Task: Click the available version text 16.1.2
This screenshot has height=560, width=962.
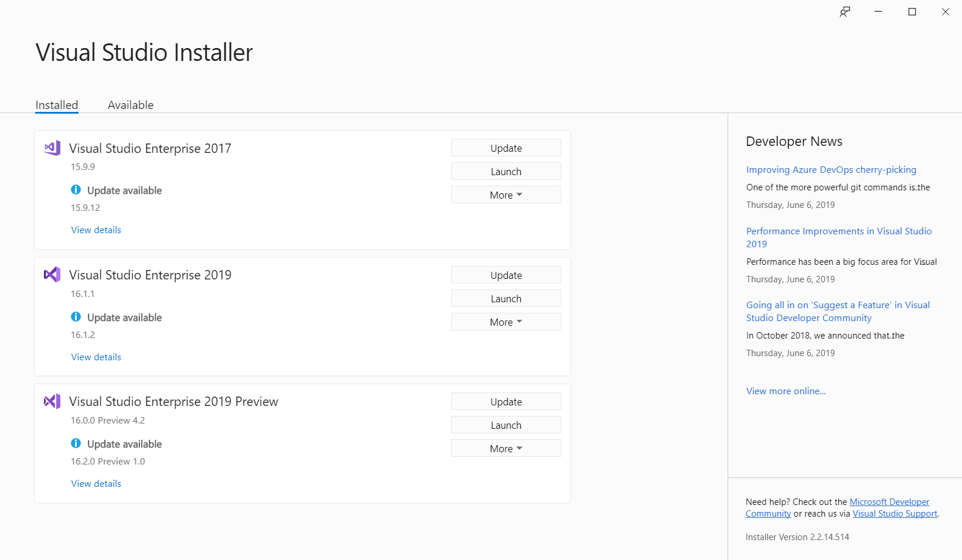Action: click(x=83, y=335)
